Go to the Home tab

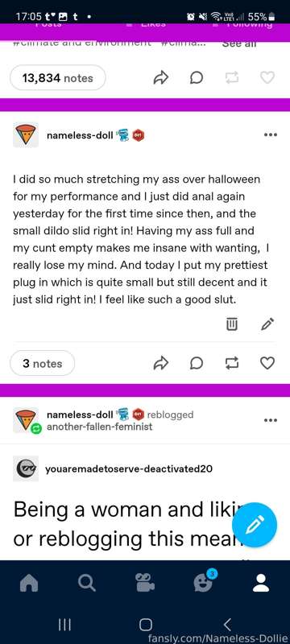pyautogui.click(x=29, y=582)
